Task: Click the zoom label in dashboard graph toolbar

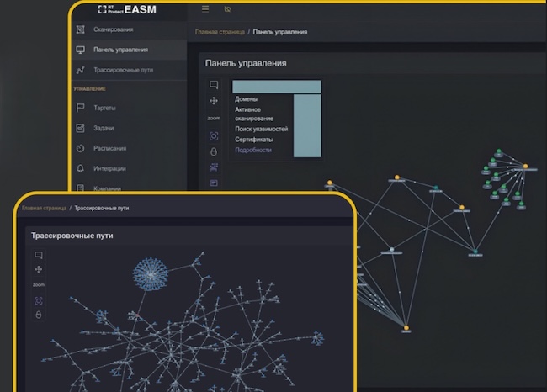Action: point(214,119)
